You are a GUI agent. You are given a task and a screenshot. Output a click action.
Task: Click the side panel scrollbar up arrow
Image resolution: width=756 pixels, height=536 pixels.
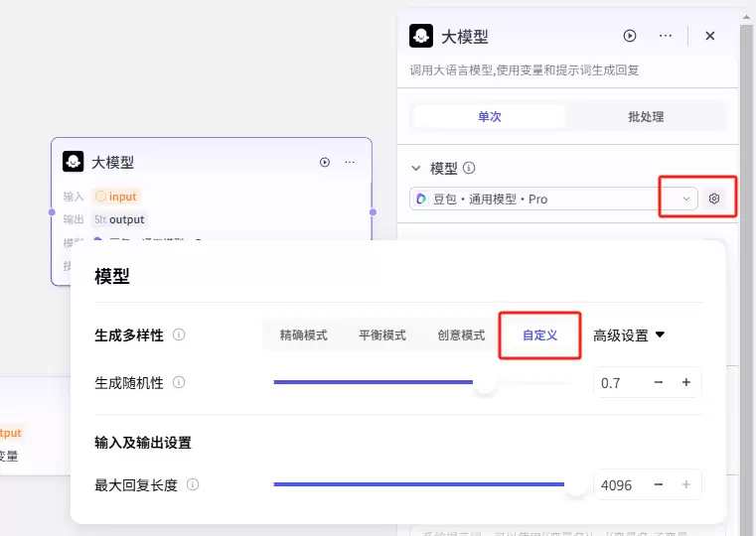747,17
